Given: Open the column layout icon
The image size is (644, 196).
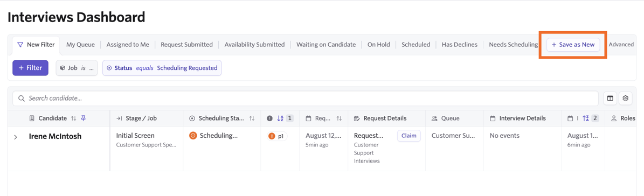Looking at the screenshot, I should 610,99.
